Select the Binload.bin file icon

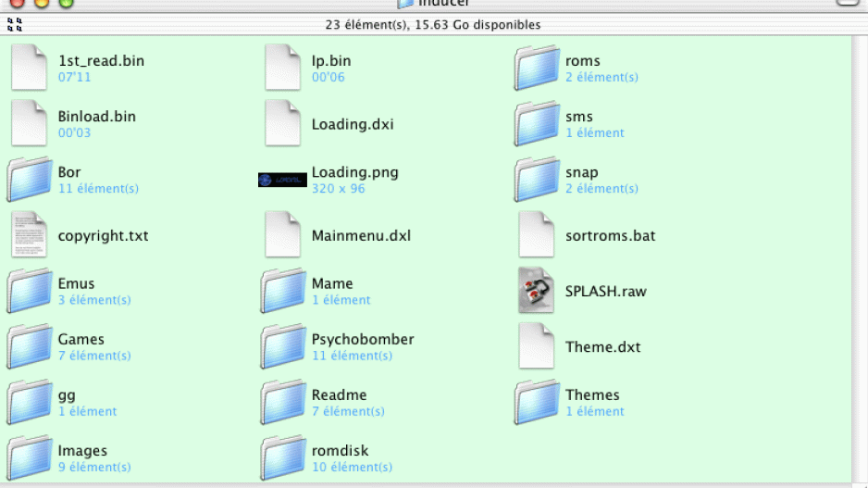pyautogui.click(x=29, y=123)
